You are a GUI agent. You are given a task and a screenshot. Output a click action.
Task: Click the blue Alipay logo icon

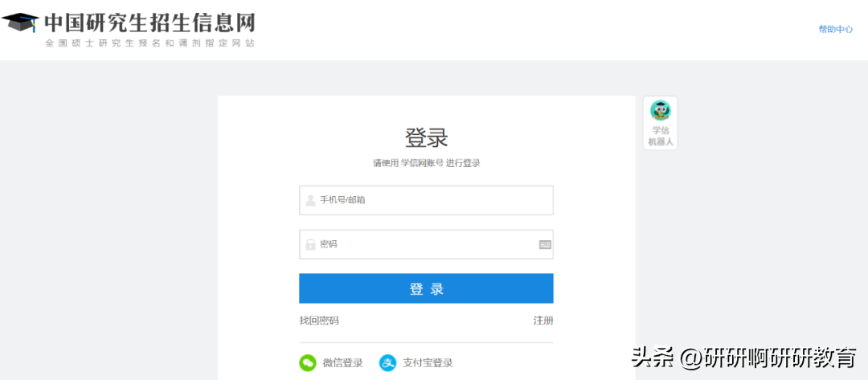tap(388, 362)
